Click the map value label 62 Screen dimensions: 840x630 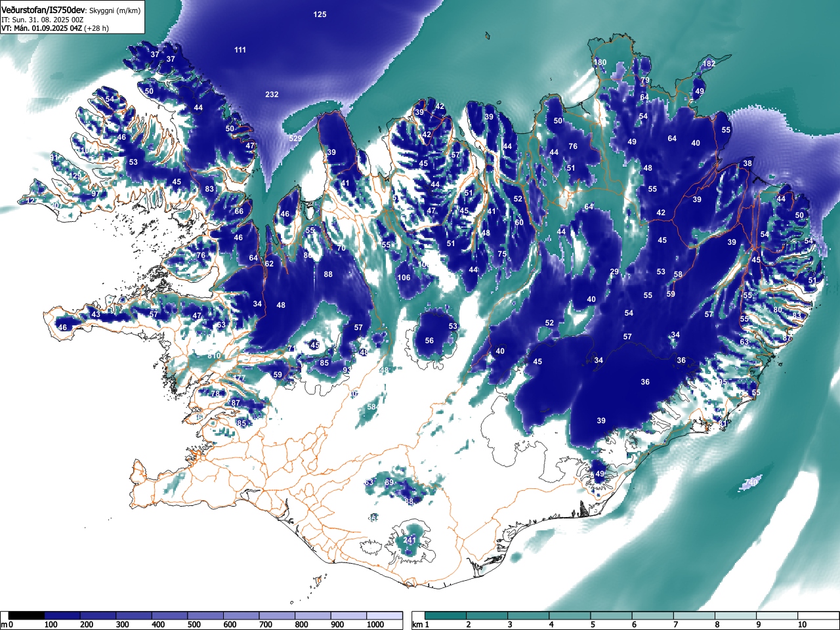click(269, 264)
